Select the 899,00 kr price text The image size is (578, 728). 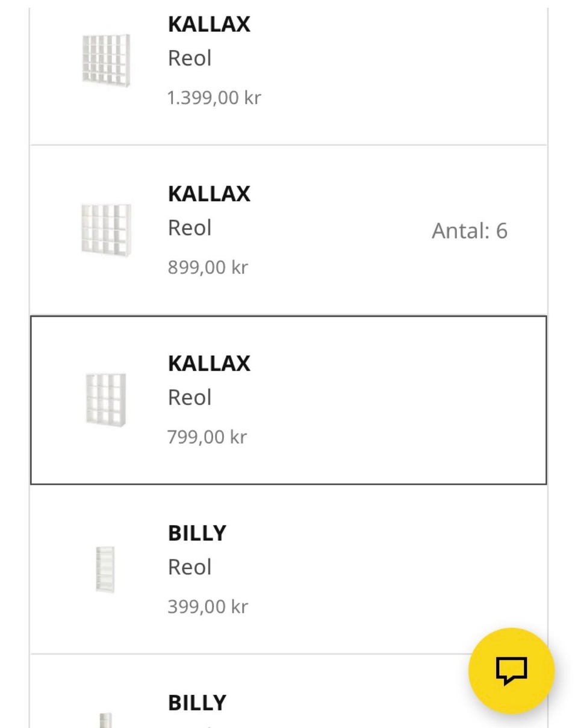click(208, 267)
